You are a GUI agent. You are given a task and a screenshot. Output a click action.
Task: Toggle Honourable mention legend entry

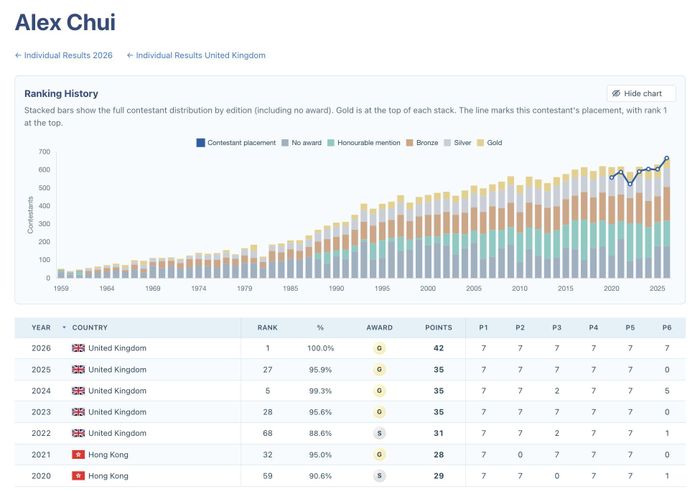tap(363, 143)
